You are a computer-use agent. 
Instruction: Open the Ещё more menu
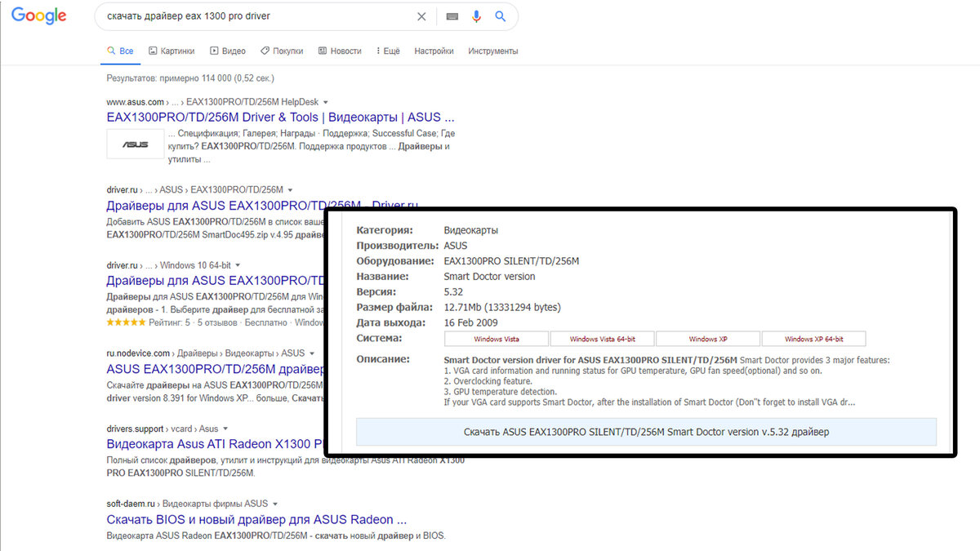pyautogui.click(x=388, y=51)
